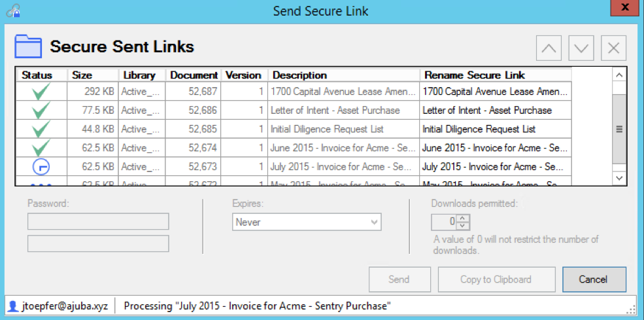Click the user icon in status bar
This screenshot has width=644, height=320.
pyautogui.click(x=13, y=306)
